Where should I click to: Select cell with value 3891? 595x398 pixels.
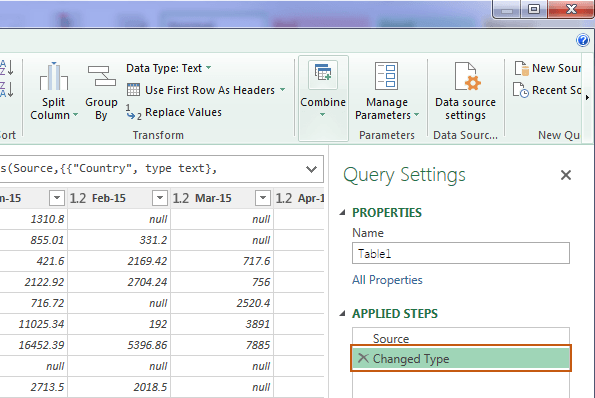coord(222,324)
